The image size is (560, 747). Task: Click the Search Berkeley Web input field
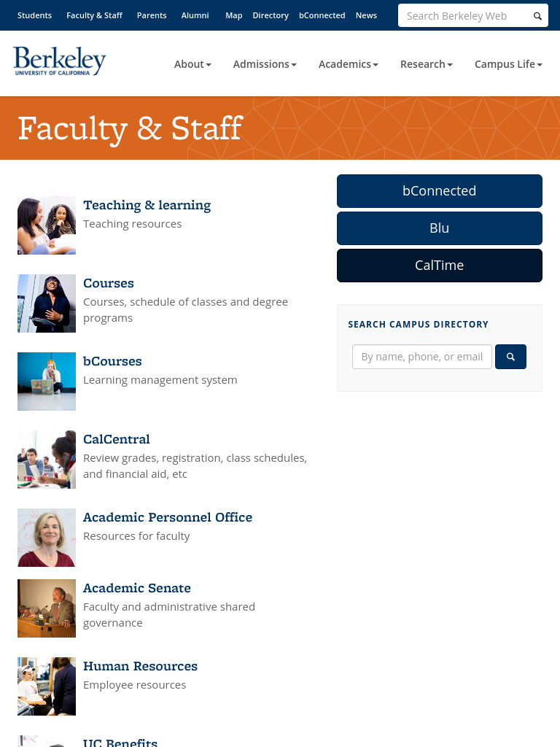(464, 16)
